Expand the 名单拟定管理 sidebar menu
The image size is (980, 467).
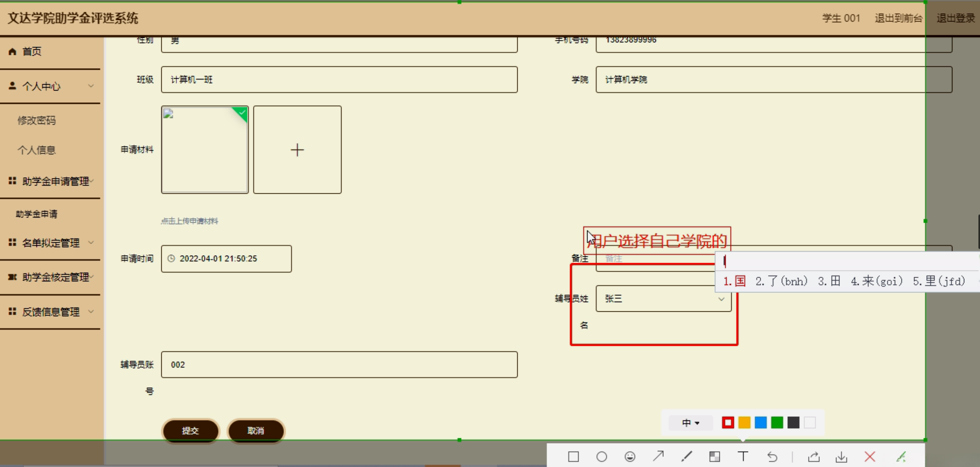click(51, 243)
